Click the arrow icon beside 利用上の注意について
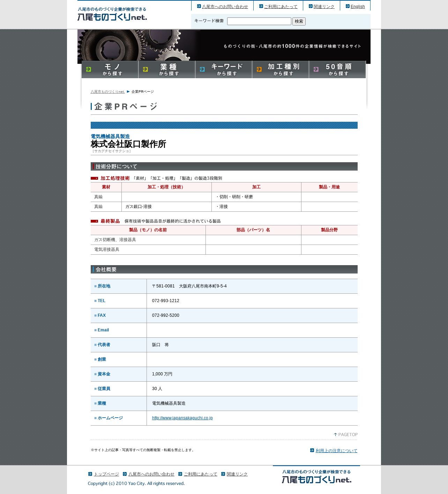Viewport: 448px width, 494px height. coord(312,450)
